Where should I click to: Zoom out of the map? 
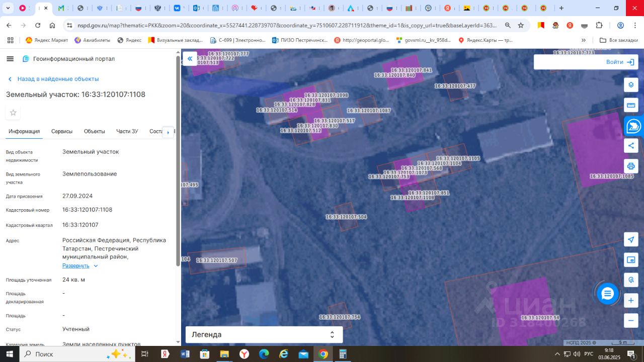click(x=631, y=320)
